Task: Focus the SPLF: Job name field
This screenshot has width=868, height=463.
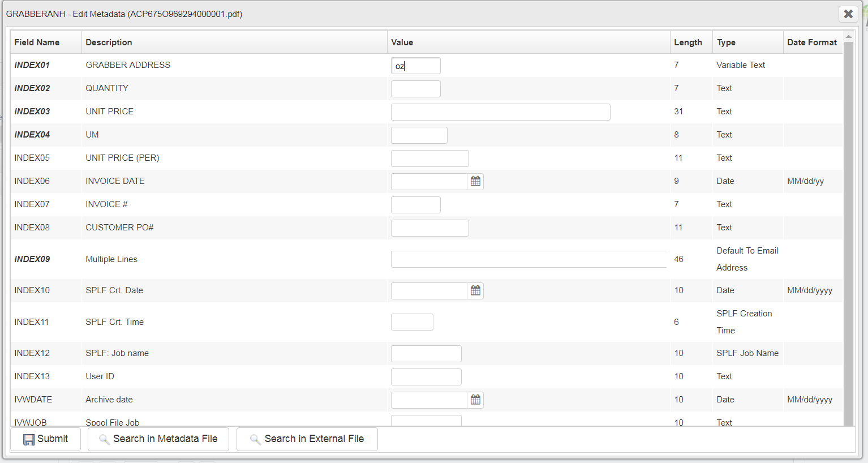Action: [x=426, y=354]
